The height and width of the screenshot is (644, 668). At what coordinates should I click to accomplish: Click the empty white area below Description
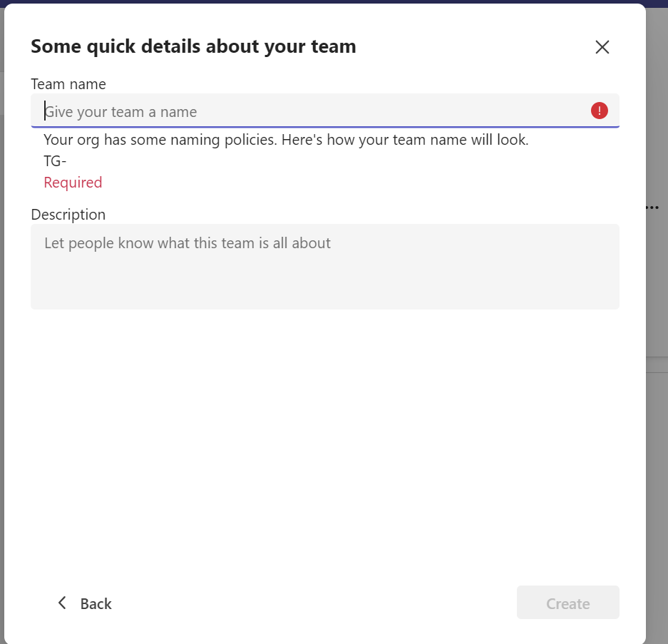(324, 442)
